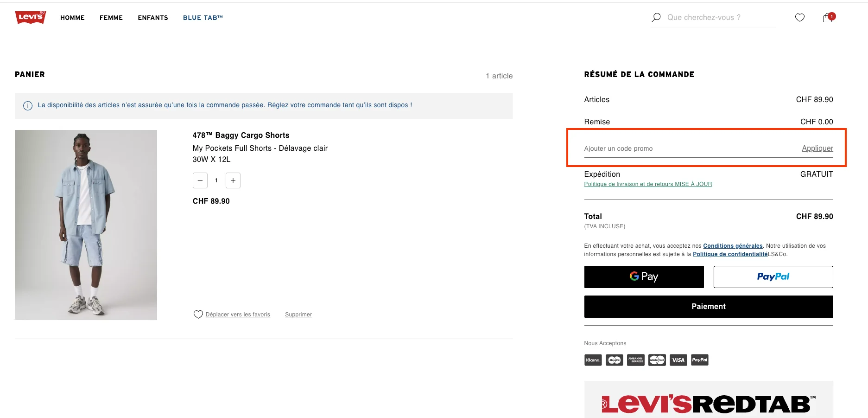Click heart icon beside Déplacer vers les favoris

click(x=198, y=315)
